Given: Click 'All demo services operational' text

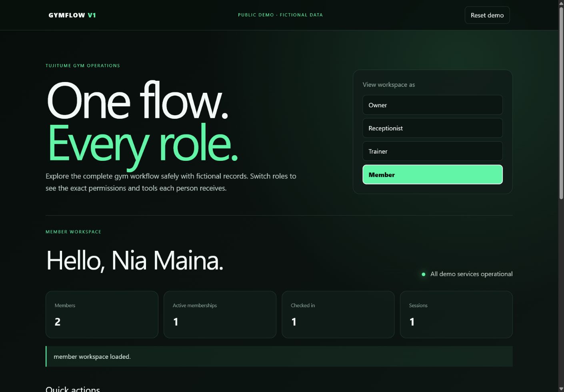Looking at the screenshot, I should point(471,274).
